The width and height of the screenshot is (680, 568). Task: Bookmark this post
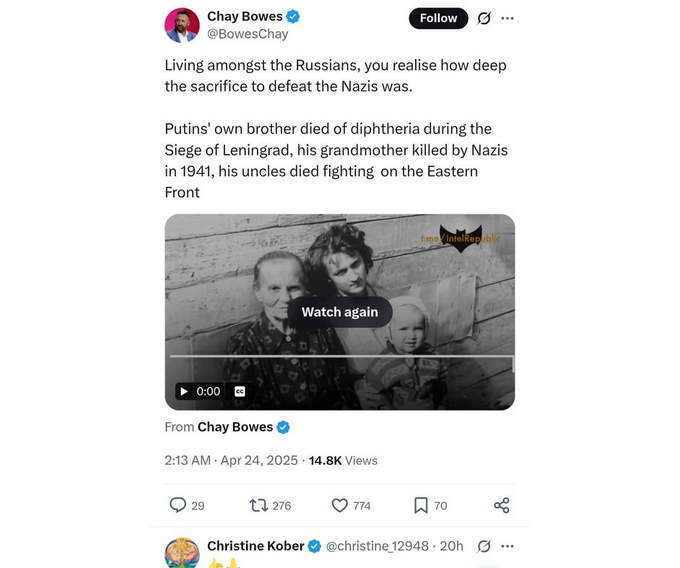pos(421,505)
